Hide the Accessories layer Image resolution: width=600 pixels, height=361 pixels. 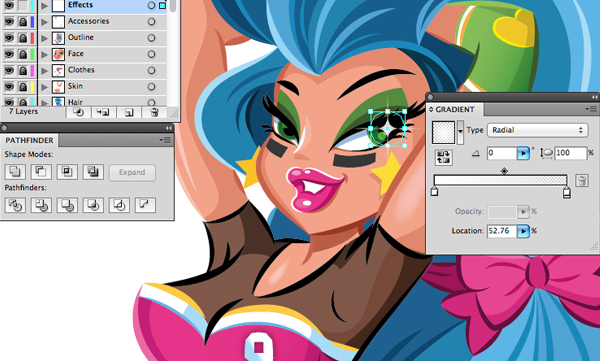point(9,21)
